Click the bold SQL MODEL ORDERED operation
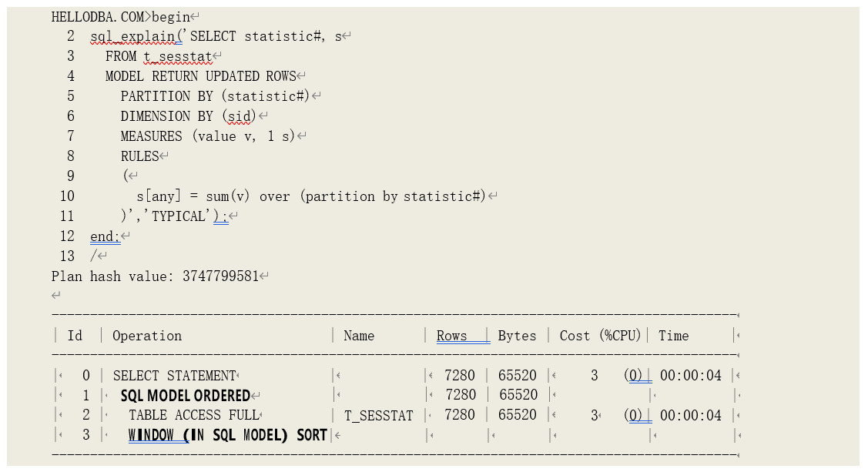Viewport: 868px width, 472px height. click(185, 396)
